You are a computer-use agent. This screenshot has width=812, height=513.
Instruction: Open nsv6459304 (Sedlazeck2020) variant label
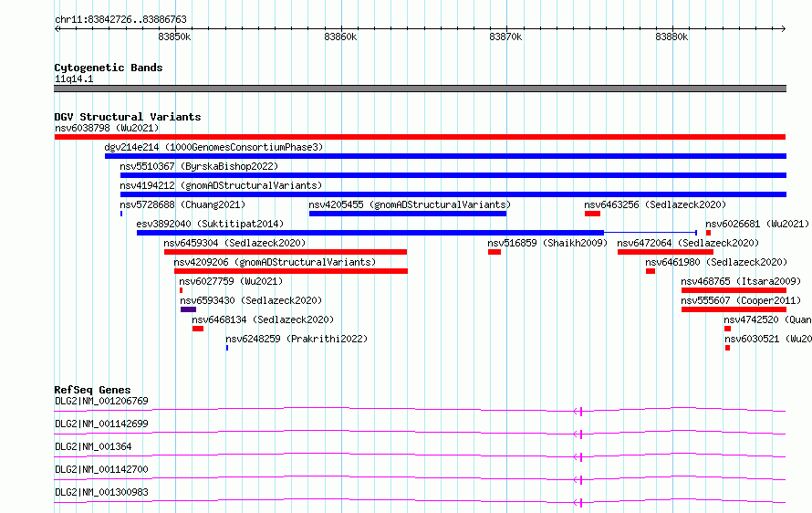click(x=234, y=243)
